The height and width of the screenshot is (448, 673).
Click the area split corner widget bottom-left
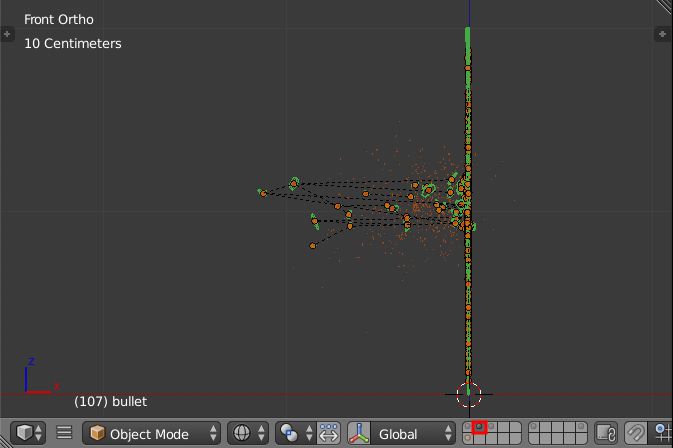[6, 441]
